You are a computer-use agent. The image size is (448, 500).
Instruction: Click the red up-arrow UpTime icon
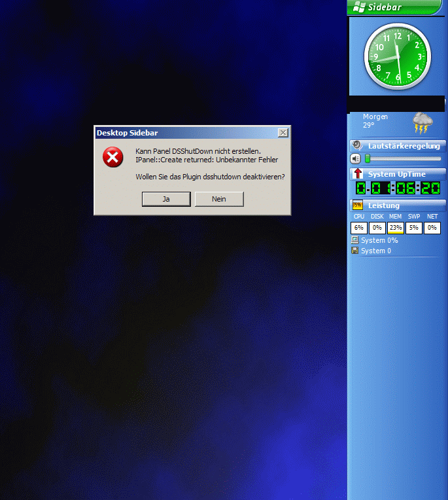[358, 173]
